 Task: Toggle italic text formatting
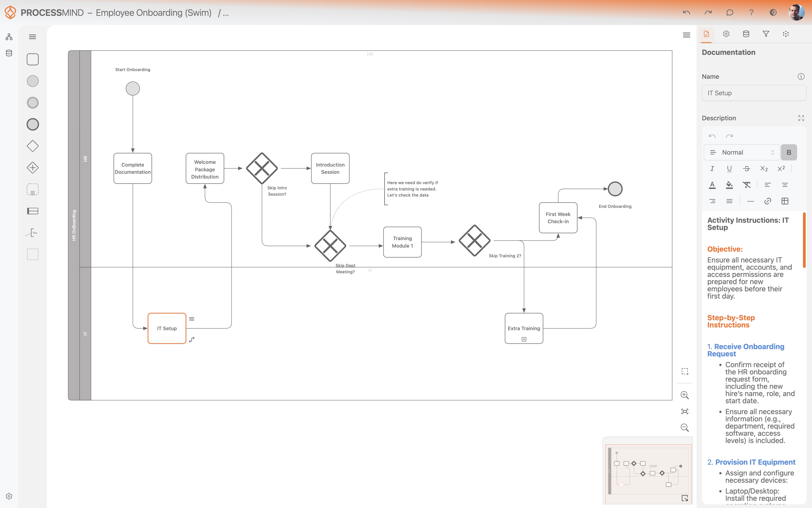[x=712, y=169]
